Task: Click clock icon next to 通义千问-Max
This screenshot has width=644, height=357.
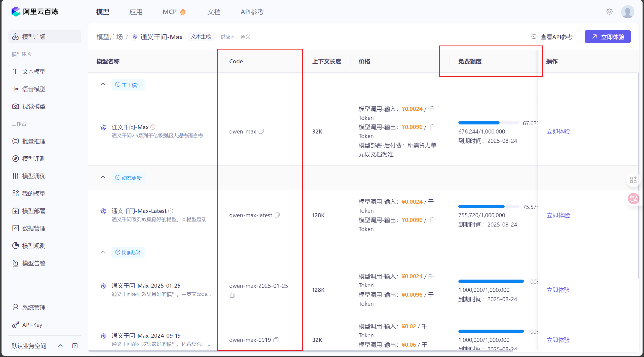Action: [153, 127]
